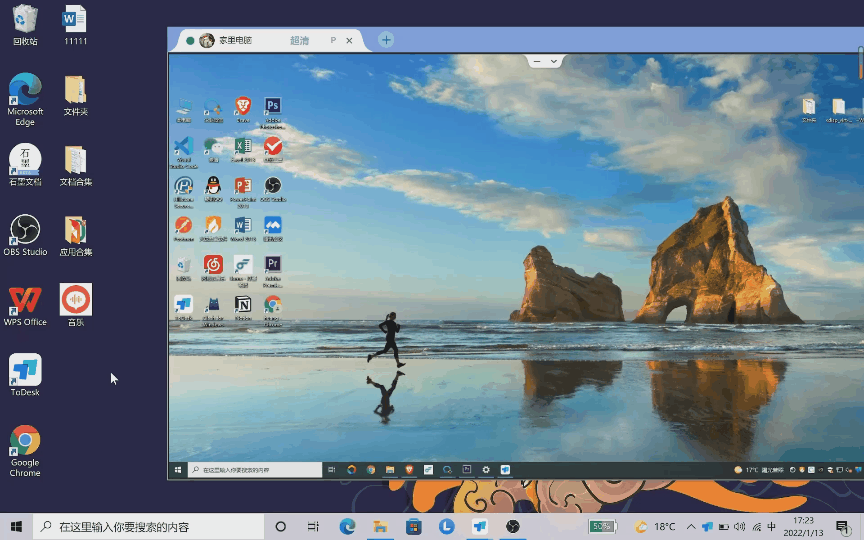Launch Adobe Premiere on the remote desktop
864x540 pixels.
[x=272, y=265]
